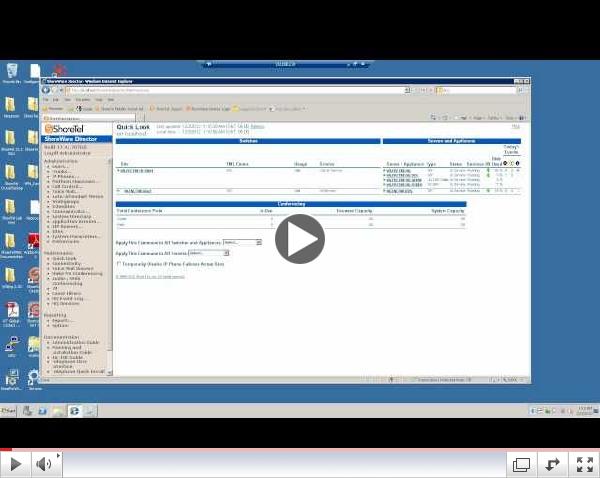Open IP Phones in the Administration menu
Viewport: 600px width, 478px height.
pos(65,176)
